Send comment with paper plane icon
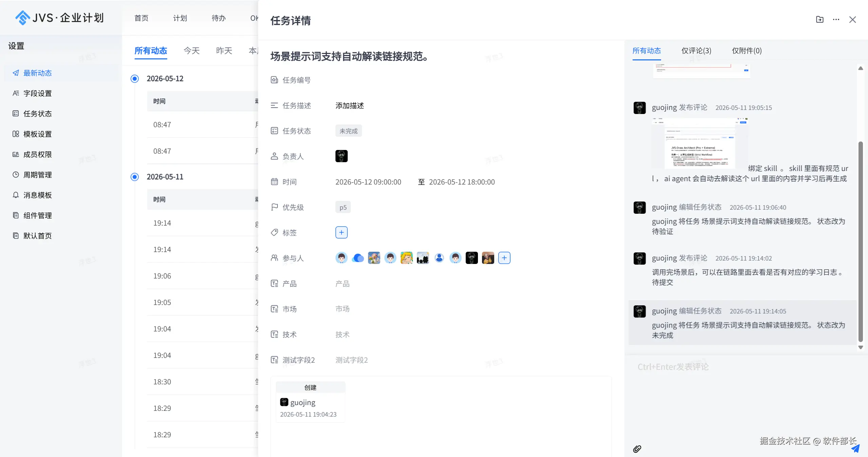This screenshot has height=457, width=868. tap(855, 449)
